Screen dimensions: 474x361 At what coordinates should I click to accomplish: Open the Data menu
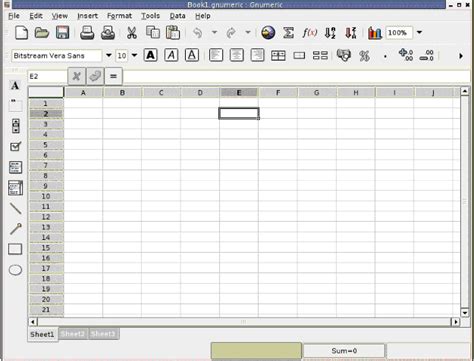coord(177,16)
